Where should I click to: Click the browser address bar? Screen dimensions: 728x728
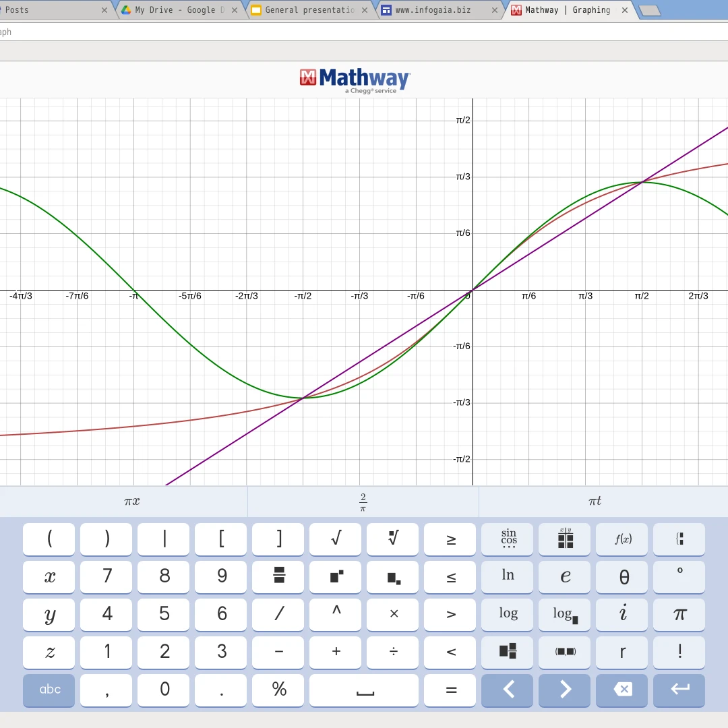pyautogui.click(x=364, y=32)
